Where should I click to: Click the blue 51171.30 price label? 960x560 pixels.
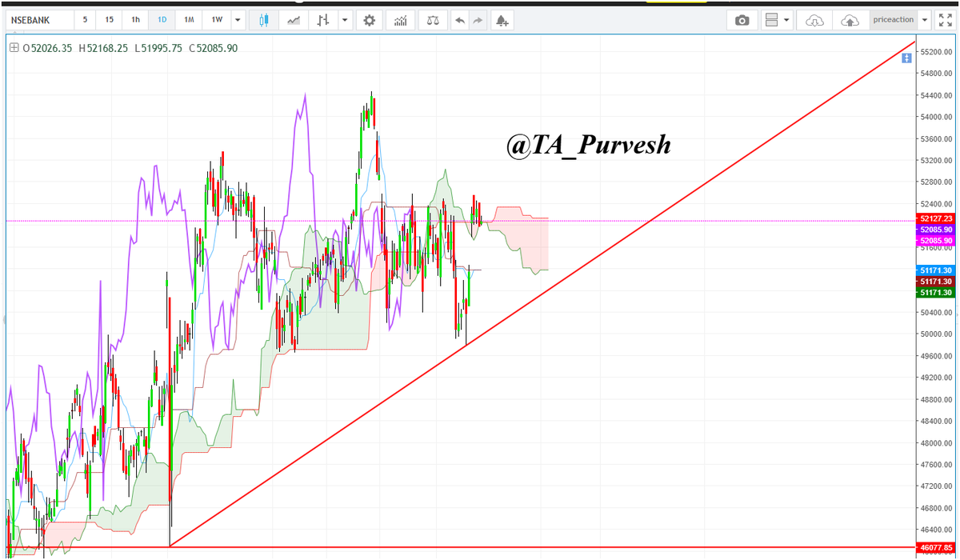coord(936,270)
